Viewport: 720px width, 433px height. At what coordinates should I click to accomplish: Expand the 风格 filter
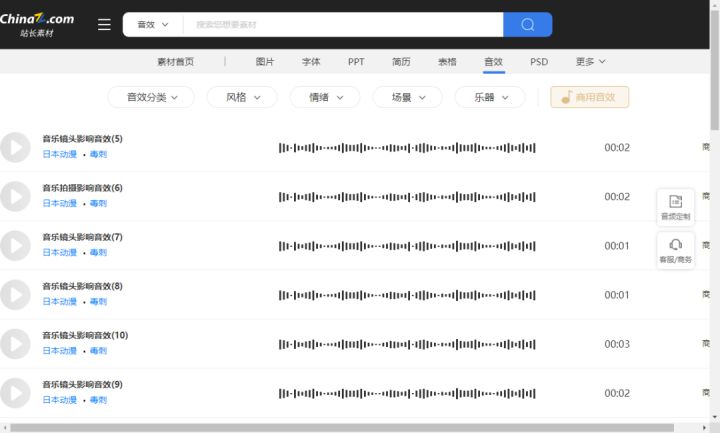tap(242, 97)
